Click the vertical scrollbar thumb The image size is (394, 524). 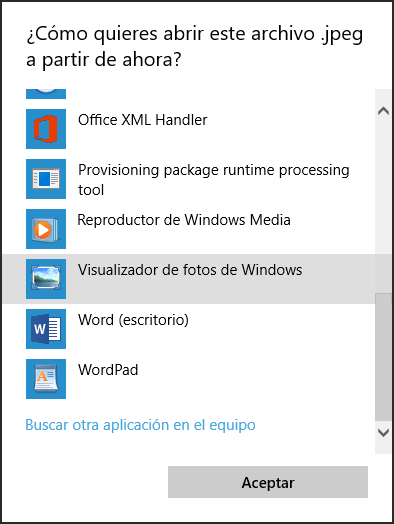[383, 357]
